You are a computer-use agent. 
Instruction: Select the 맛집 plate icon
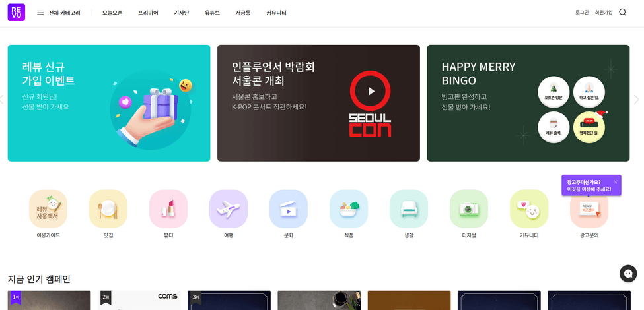click(x=108, y=208)
